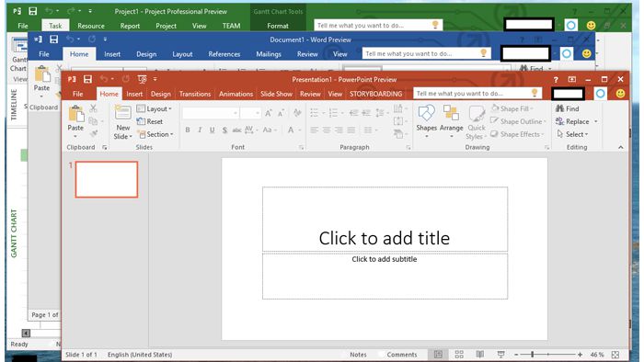This screenshot has width=644, height=362.
Task: Click Paste icon in PowerPoint ribbon
Action: click(76, 114)
